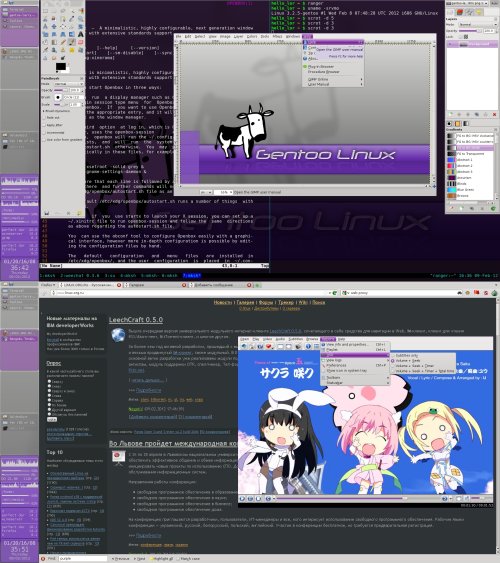The height and width of the screenshot is (563, 500).
Task: Open the zoom percentage dropdown in GIMP
Action: (223, 192)
